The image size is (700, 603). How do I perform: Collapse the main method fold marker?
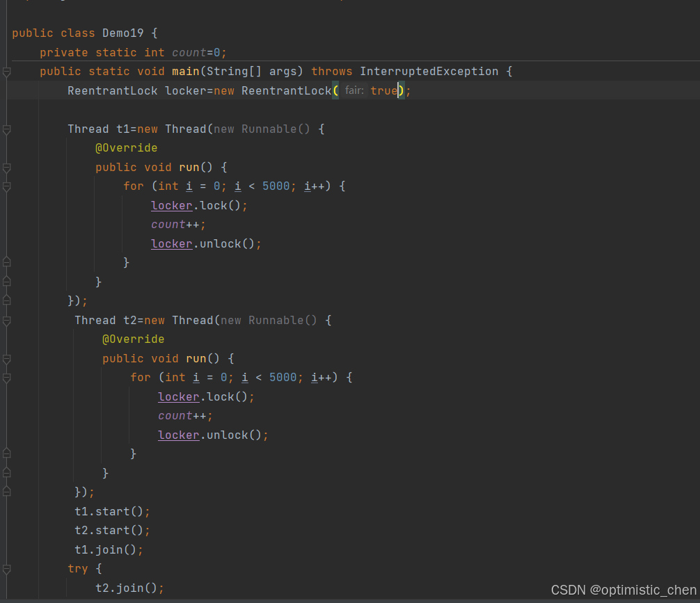pyautogui.click(x=7, y=72)
